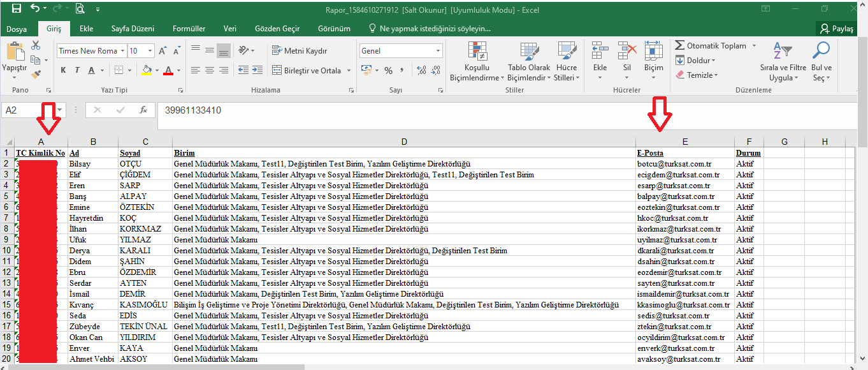Click the Increase Font Size icon

[162, 51]
